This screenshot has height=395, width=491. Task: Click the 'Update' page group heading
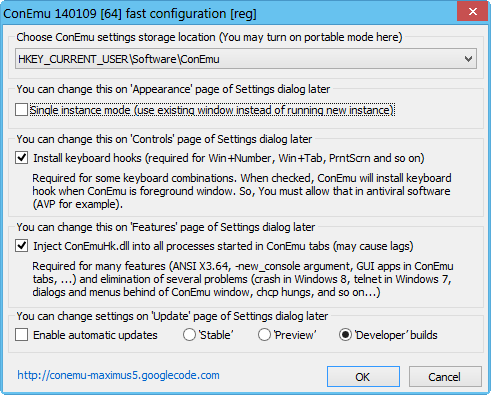pos(172,316)
